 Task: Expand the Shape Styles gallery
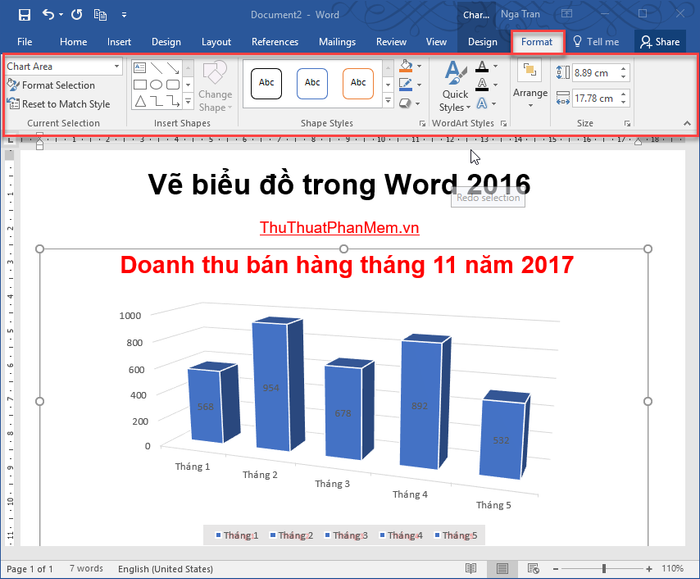(388, 101)
